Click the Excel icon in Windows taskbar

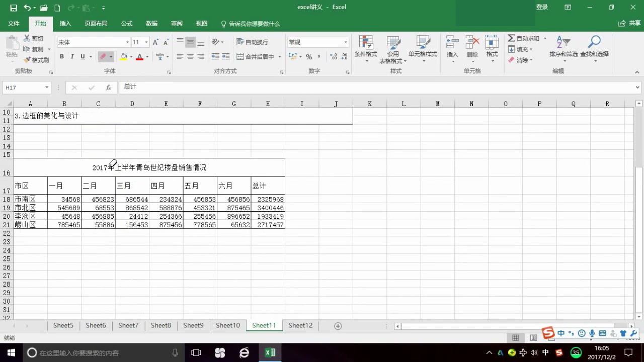[x=270, y=353]
